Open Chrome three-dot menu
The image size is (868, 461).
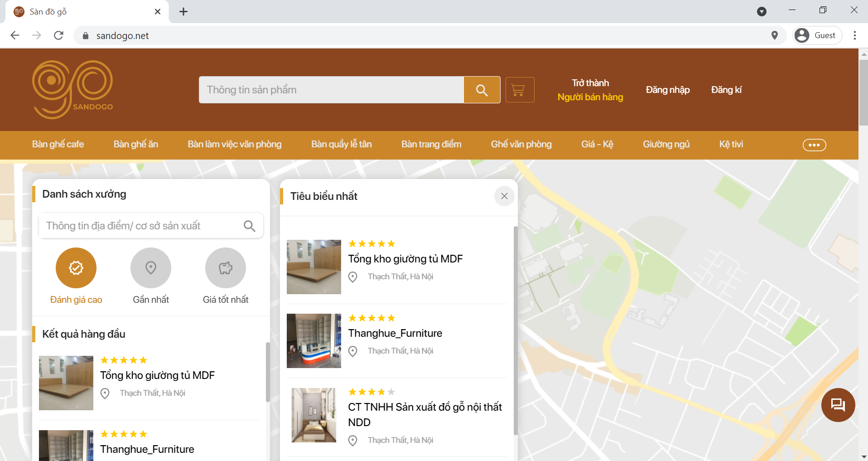(855, 35)
